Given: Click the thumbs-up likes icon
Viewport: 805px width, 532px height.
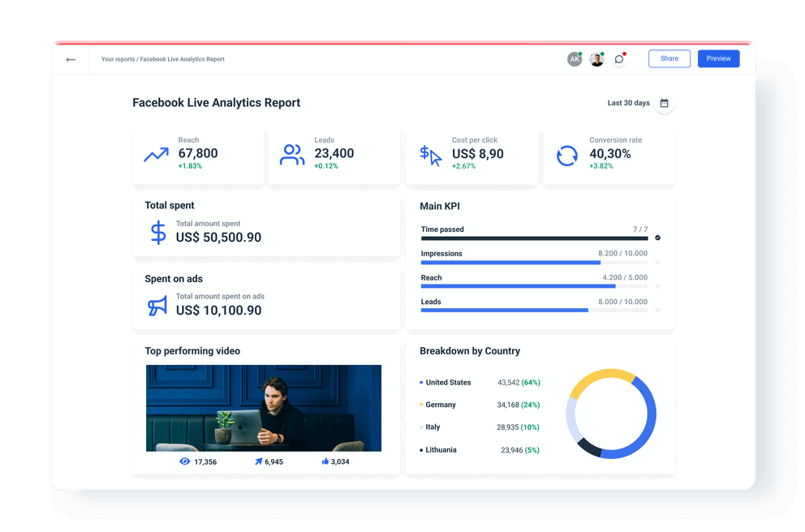Looking at the screenshot, I should 325,461.
